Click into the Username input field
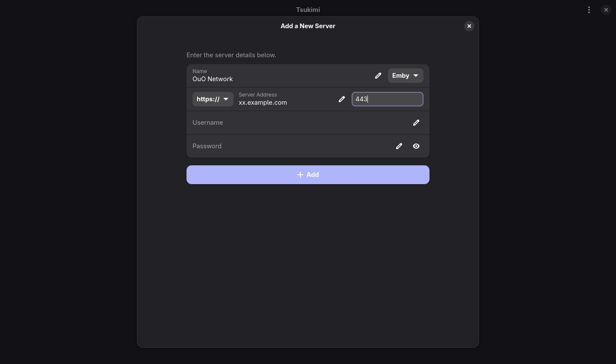 point(295,123)
